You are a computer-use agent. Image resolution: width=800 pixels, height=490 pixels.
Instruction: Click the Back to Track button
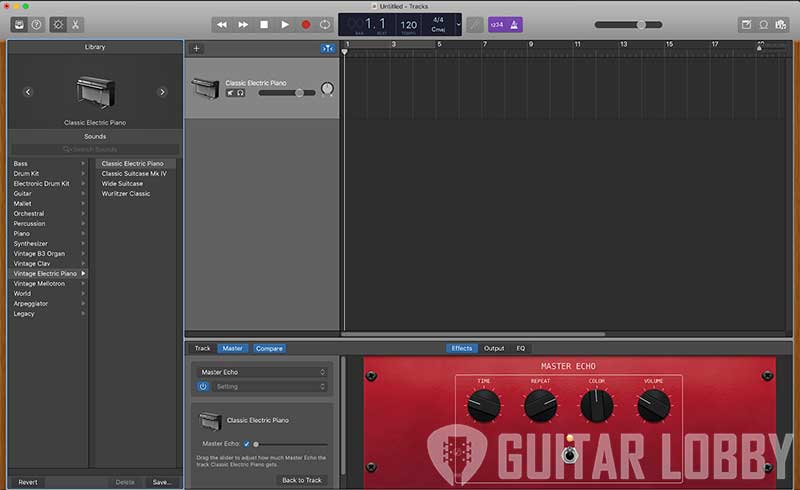click(x=302, y=480)
